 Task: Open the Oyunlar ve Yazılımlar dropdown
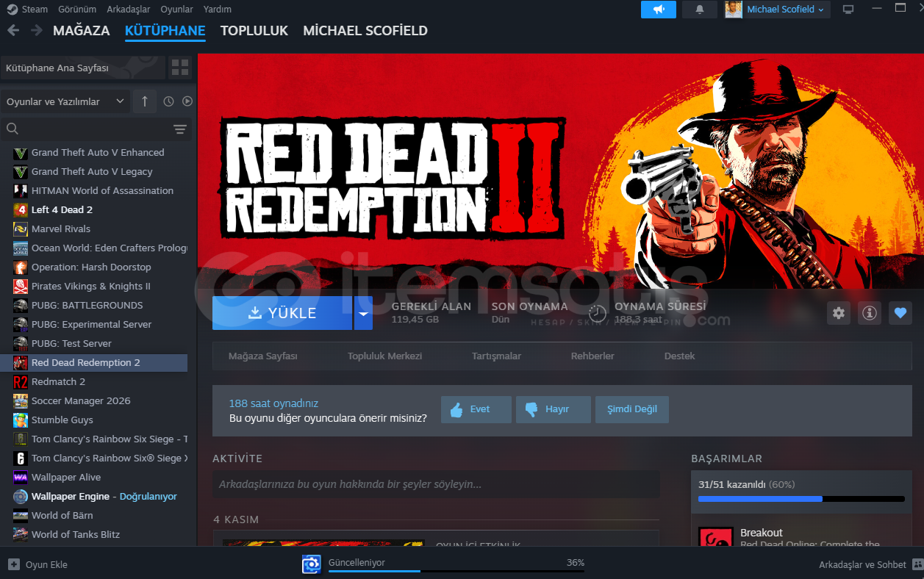(65, 101)
